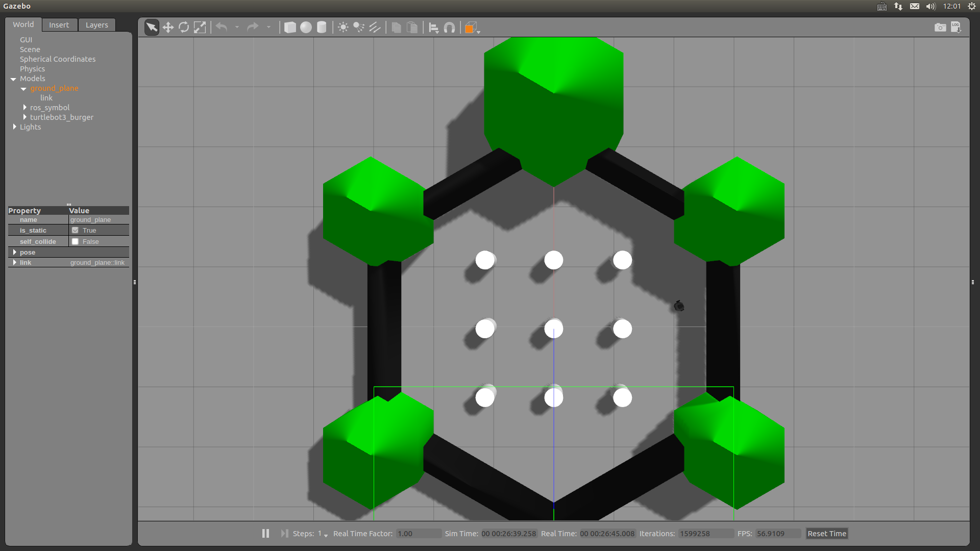This screenshot has width=980, height=551.
Task: Expand the pose property
Action: (x=15, y=252)
